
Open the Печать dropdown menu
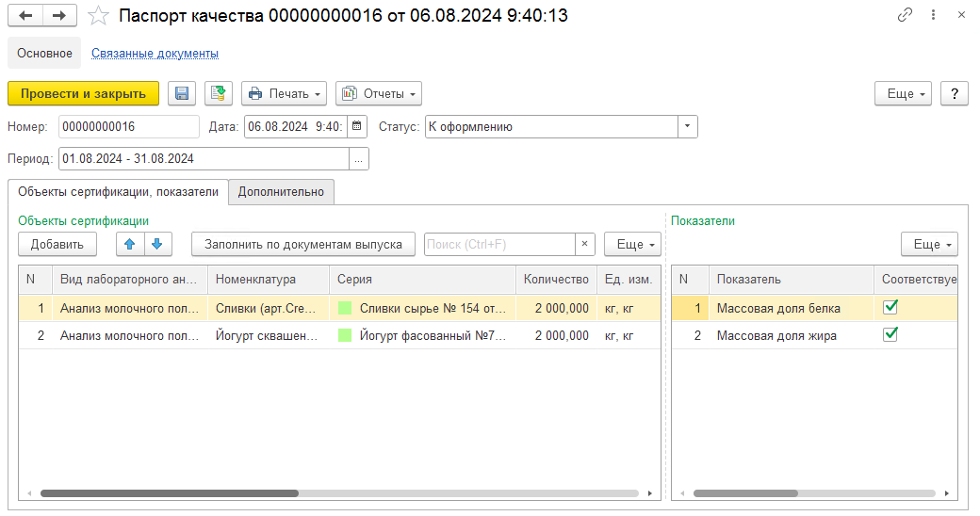click(285, 94)
